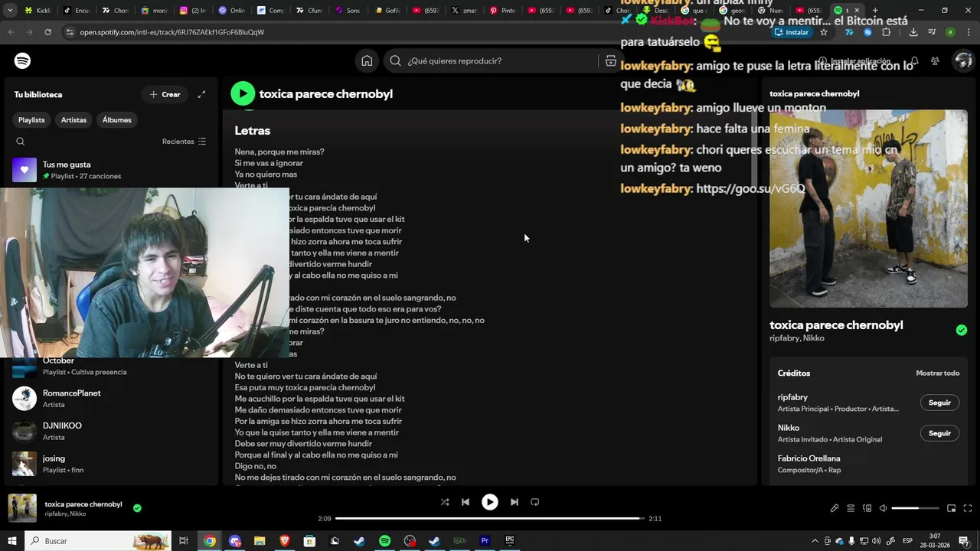This screenshot has height=551, width=980.
Task: Click the library search magnifier icon
Action: coord(21,142)
